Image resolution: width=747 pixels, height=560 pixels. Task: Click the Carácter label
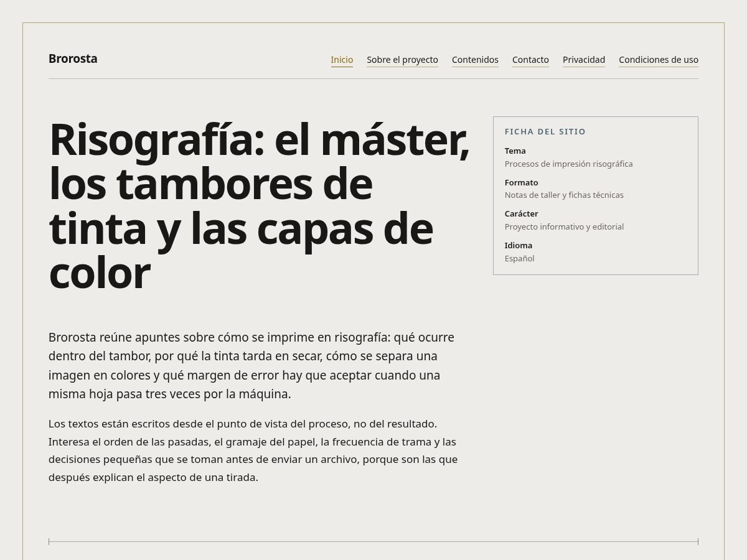point(522,213)
